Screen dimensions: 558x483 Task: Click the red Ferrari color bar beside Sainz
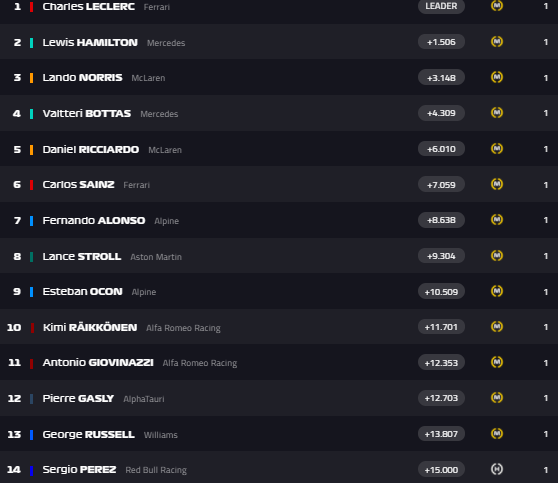[x=32, y=185]
